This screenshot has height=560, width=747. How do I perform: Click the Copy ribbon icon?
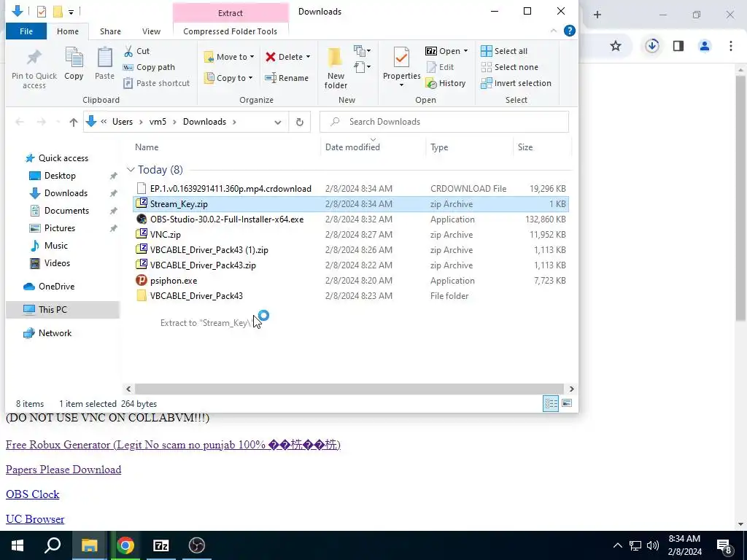pos(74,58)
